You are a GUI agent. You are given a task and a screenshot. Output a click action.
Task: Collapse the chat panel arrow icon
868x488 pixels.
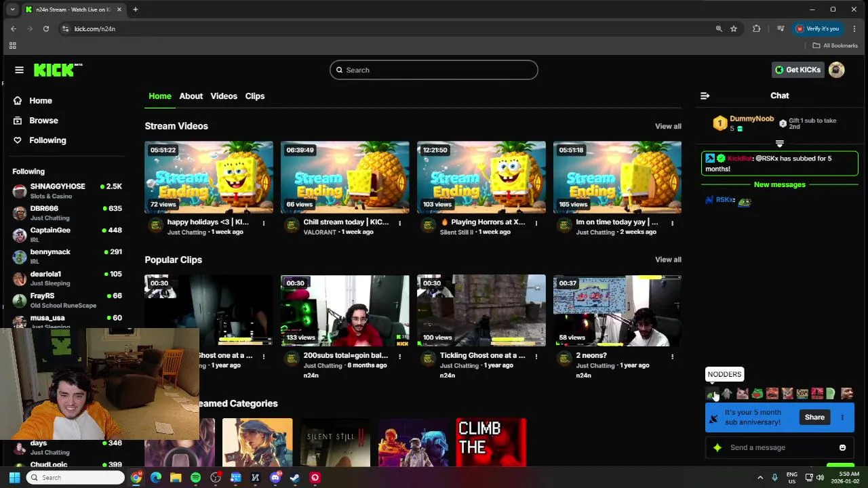(705, 96)
